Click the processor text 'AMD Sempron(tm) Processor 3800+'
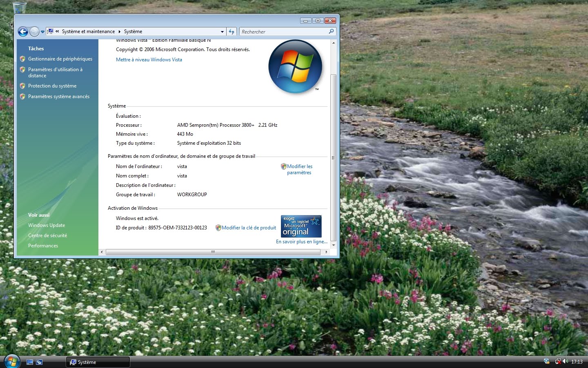This screenshot has height=368, width=588. (x=216, y=125)
